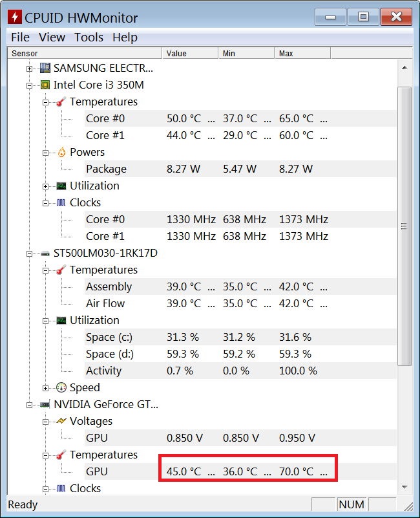This screenshot has width=420, height=518.
Task: Click the Min column header
Action: coord(246,53)
